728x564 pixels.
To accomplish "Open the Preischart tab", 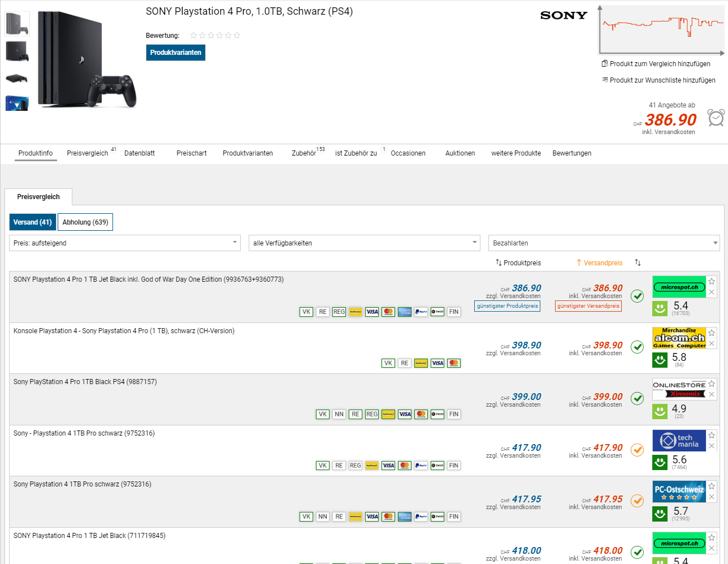I will pos(192,153).
